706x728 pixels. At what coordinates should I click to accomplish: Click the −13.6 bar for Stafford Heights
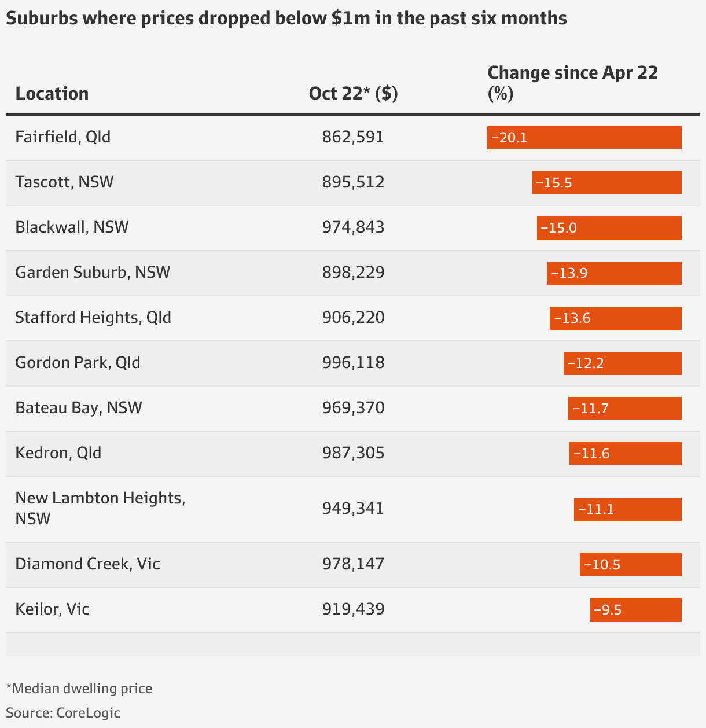point(616,318)
